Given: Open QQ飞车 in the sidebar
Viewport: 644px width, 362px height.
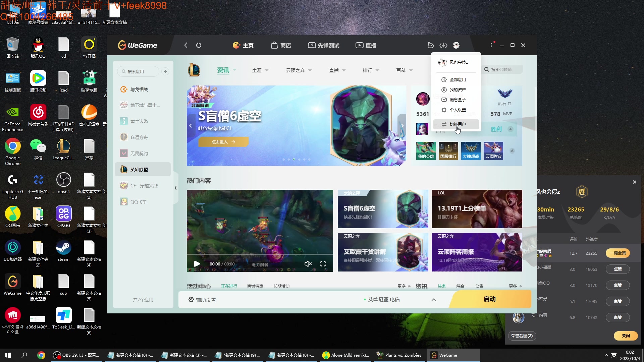Looking at the screenshot, I should [x=143, y=202].
